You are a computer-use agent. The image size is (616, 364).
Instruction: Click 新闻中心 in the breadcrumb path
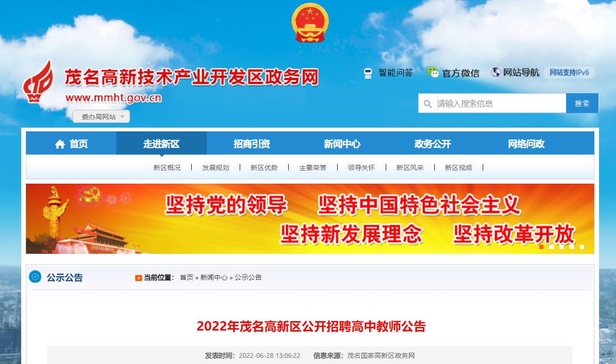tap(214, 277)
